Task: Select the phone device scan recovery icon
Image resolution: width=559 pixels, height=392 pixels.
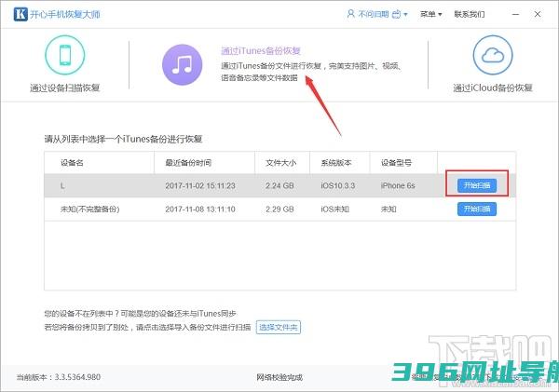Action: 65,55
